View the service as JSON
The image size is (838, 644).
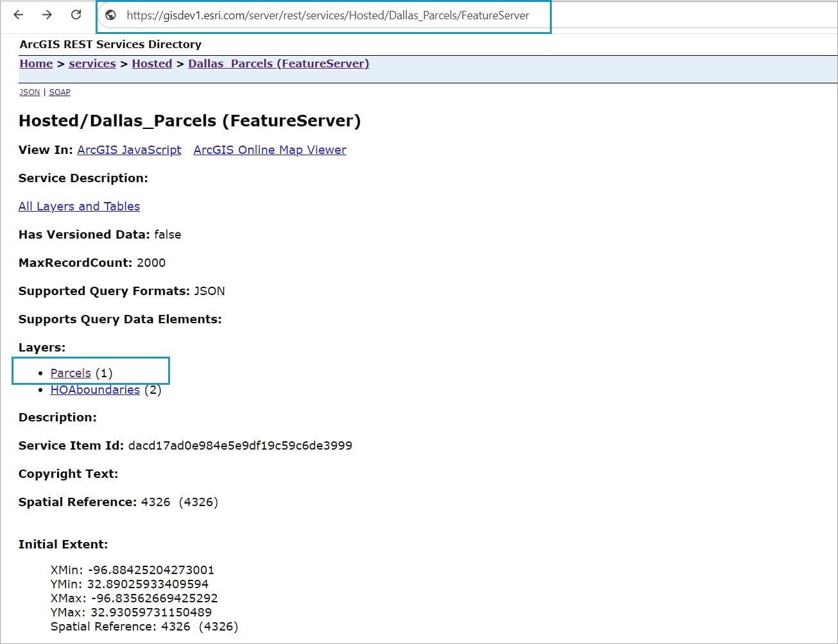pyautogui.click(x=30, y=92)
